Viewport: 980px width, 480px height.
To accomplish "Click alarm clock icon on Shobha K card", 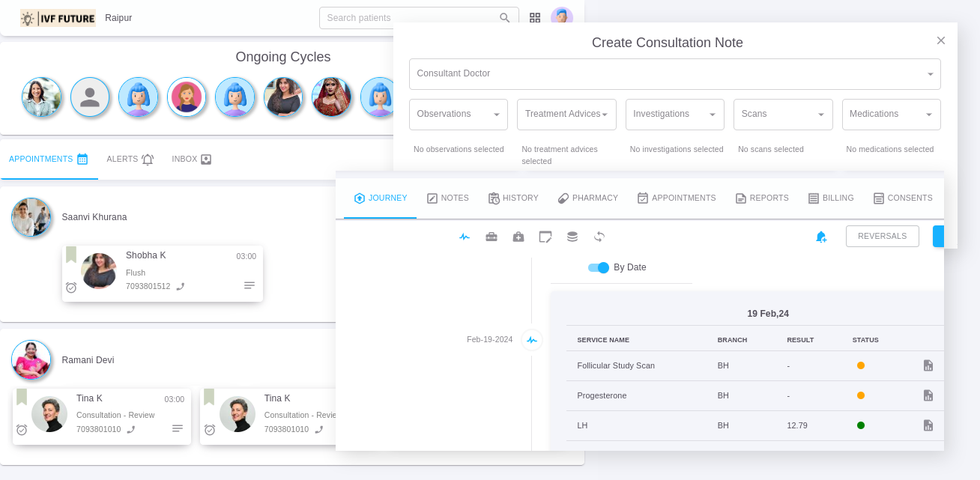I will point(71,288).
